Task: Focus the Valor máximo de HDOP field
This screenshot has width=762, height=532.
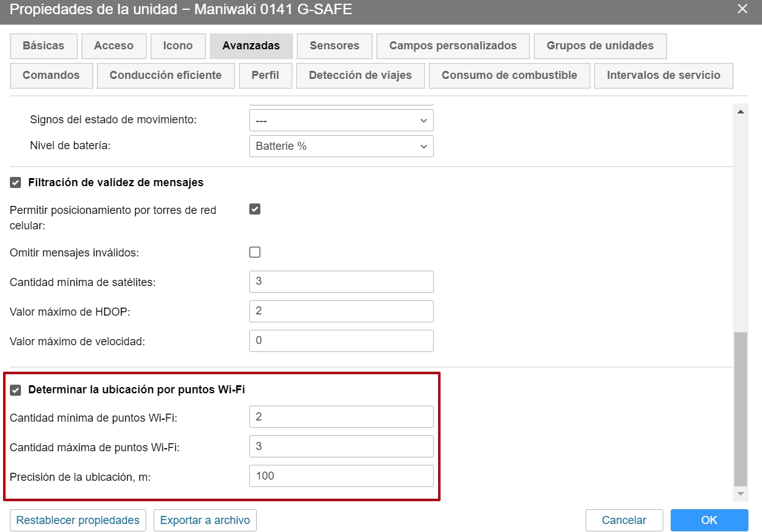Action: pyautogui.click(x=341, y=311)
